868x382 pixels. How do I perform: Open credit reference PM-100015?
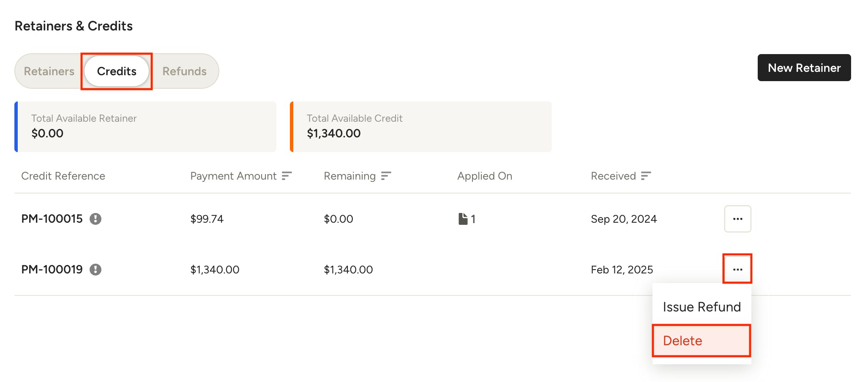coord(52,219)
